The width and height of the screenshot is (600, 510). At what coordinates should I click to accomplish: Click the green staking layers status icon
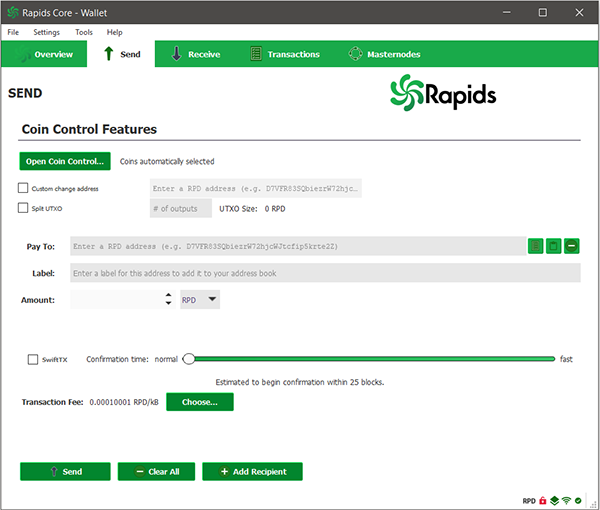point(554,500)
